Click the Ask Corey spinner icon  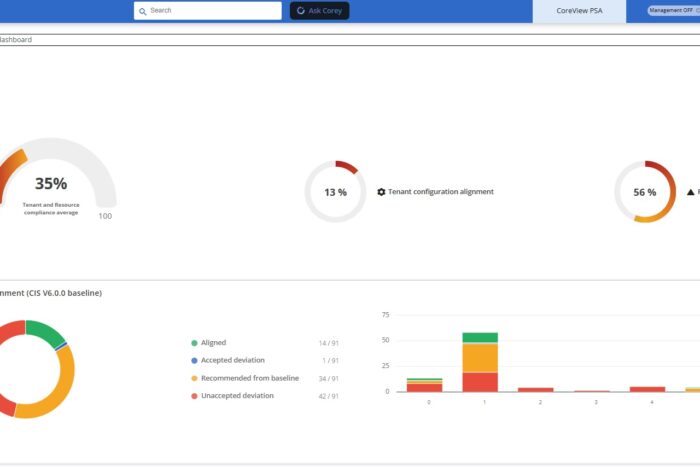pos(301,11)
